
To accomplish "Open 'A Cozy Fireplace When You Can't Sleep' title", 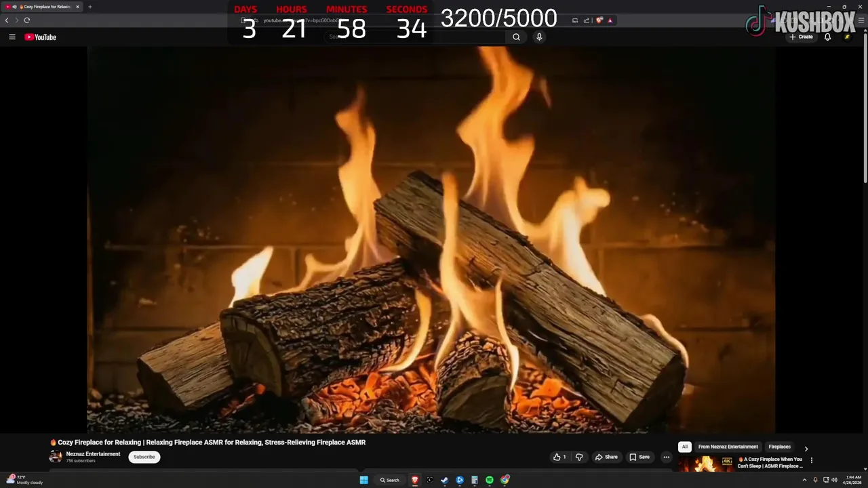I will (x=770, y=462).
